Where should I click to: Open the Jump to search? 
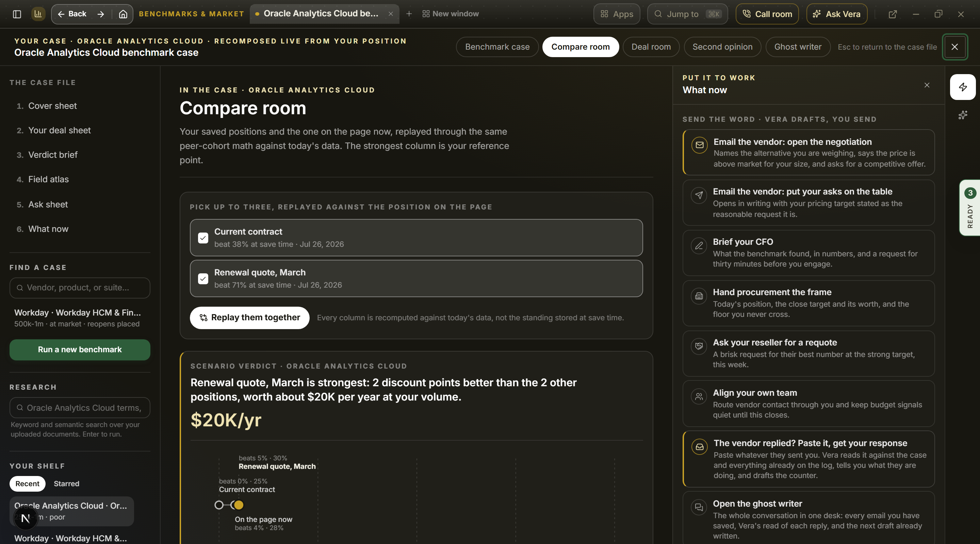(687, 14)
